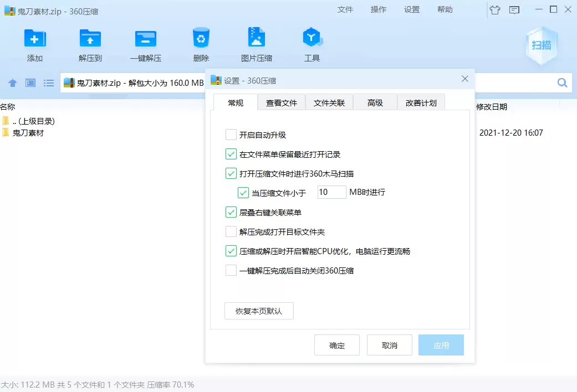This screenshot has width=577, height=392.
Task: Enable 解压完成打开目标文件夹 checkbox
Action: [x=231, y=231]
